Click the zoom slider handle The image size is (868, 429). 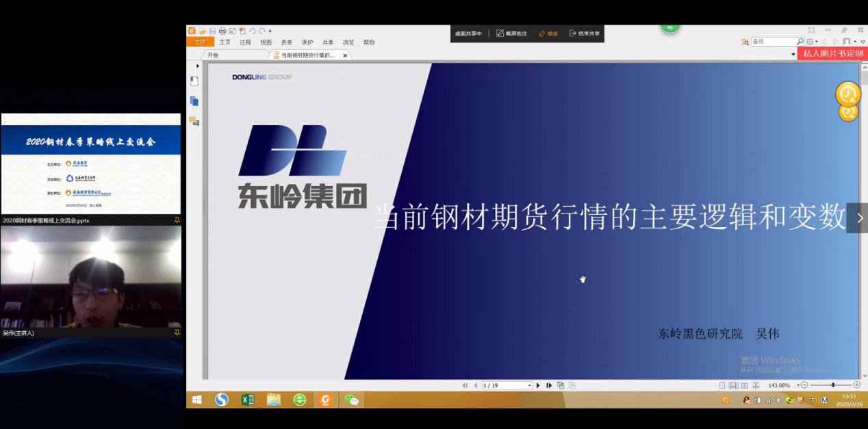pos(833,385)
